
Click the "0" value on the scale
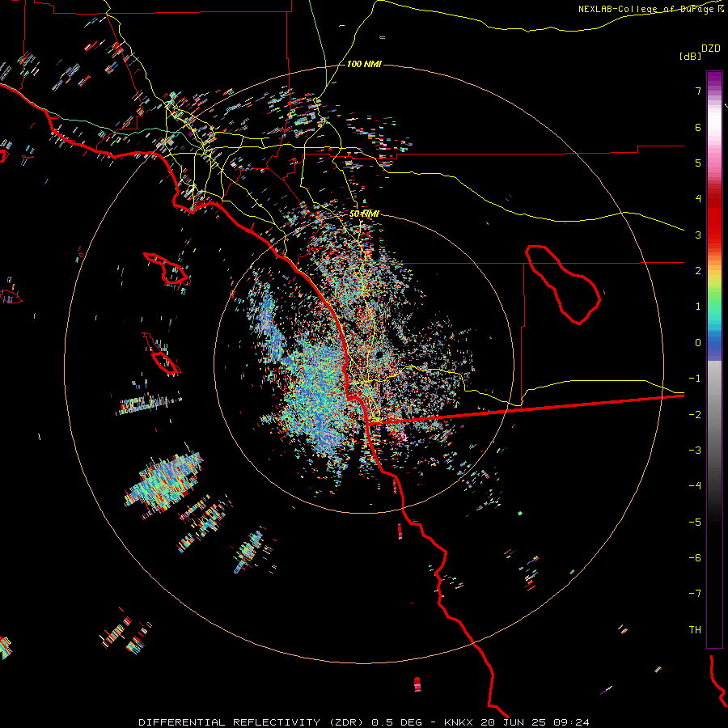(698, 343)
